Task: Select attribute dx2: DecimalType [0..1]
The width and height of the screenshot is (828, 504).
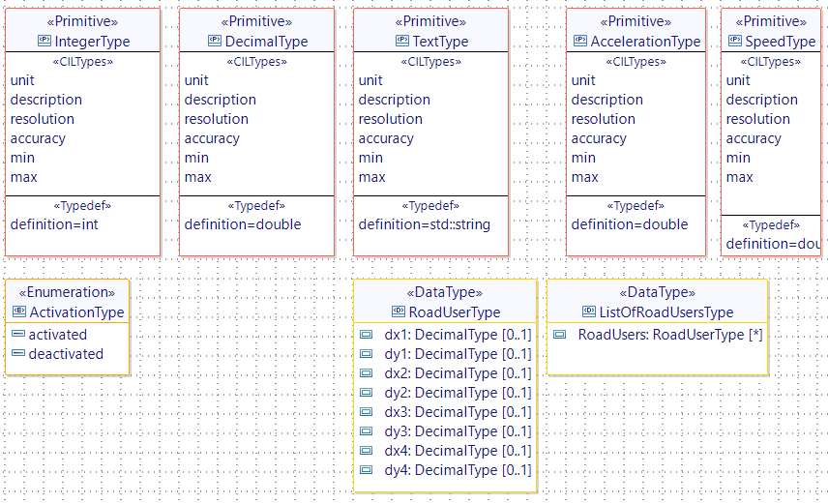Action: coord(458,373)
